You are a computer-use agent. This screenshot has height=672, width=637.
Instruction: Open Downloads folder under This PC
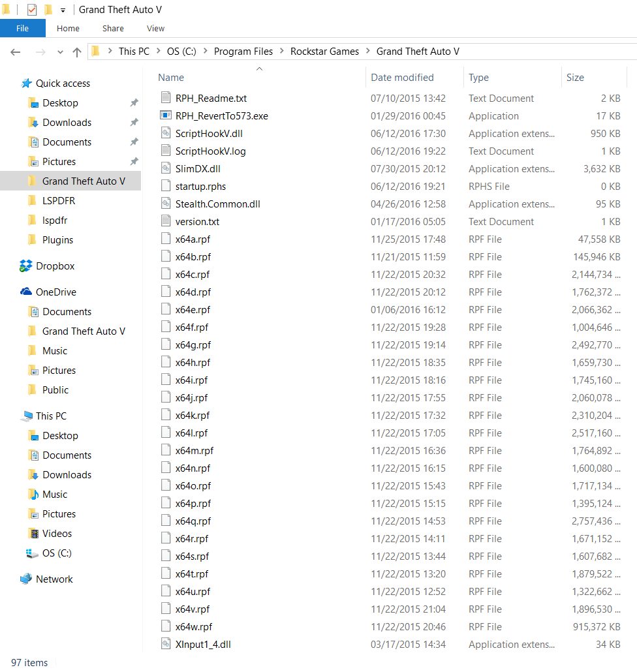coord(67,475)
